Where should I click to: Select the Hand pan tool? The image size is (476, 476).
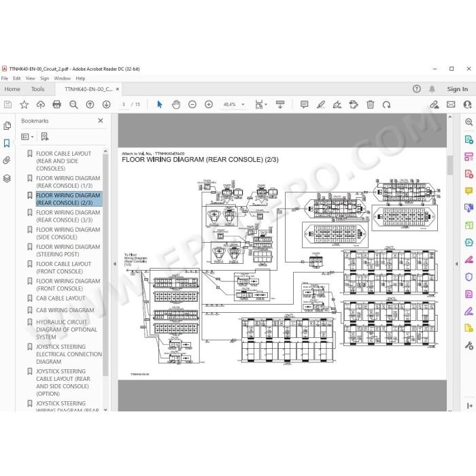coord(176,105)
